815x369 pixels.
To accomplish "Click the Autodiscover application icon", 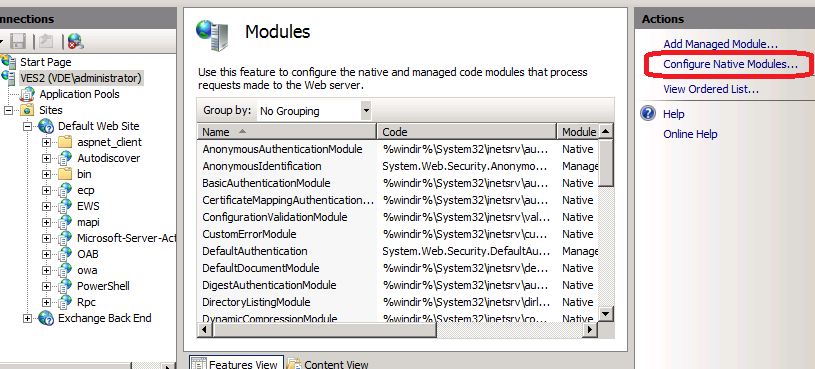I will tap(65, 158).
